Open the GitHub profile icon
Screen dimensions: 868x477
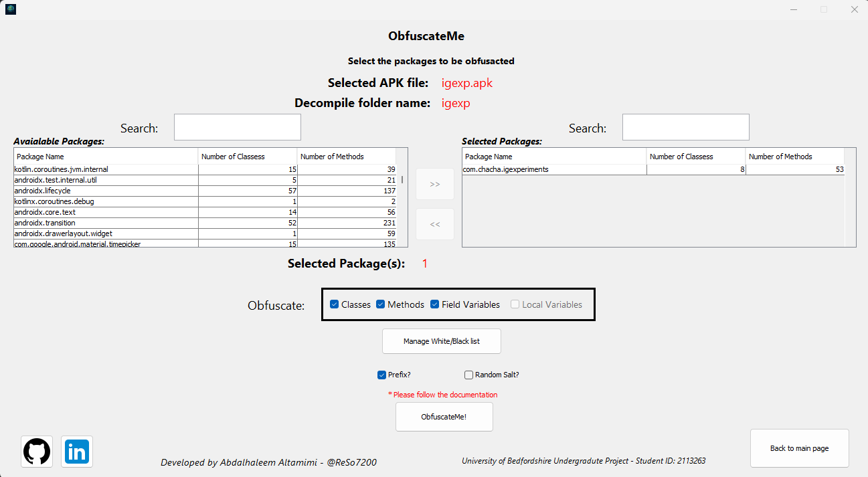[x=37, y=452]
